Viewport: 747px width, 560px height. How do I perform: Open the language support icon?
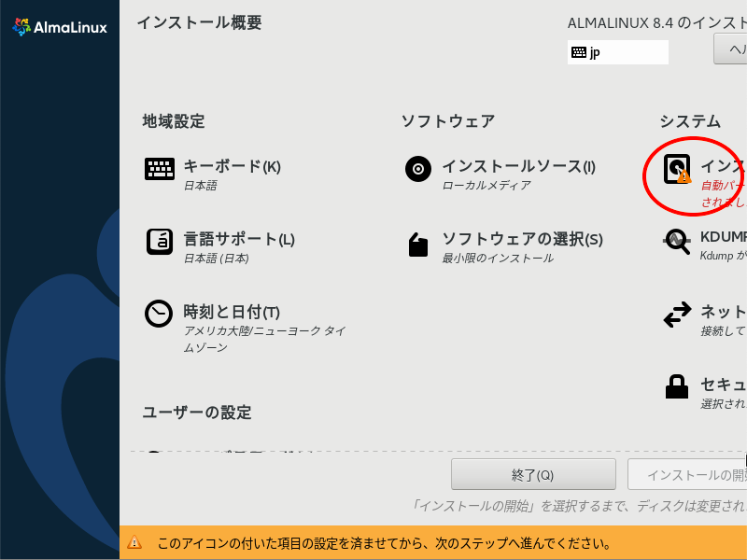160,242
